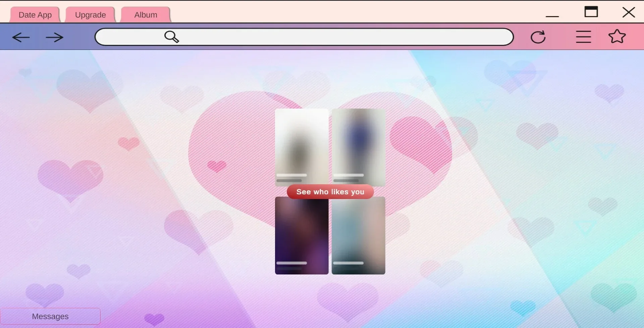Switch to the Date App tab

pyautogui.click(x=35, y=14)
